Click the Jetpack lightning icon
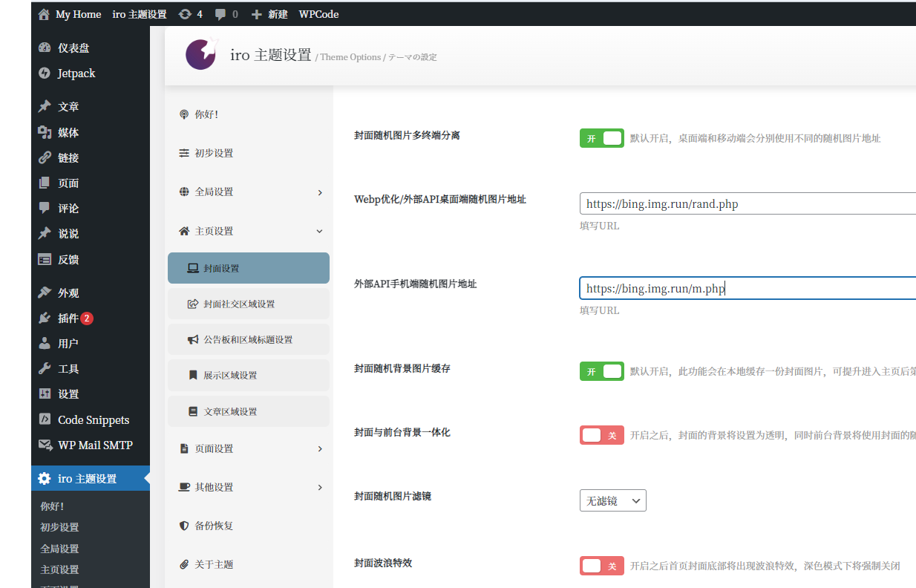 point(45,73)
